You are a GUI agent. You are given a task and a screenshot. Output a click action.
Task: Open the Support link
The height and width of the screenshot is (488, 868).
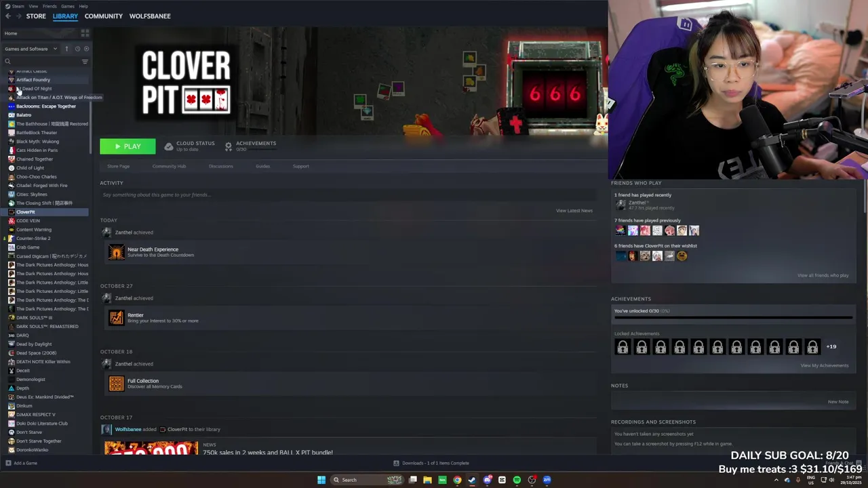(300, 166)
